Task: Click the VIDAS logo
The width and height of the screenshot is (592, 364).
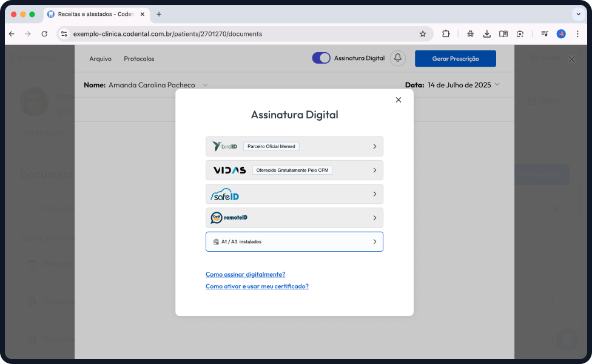Action: (229, 170)
